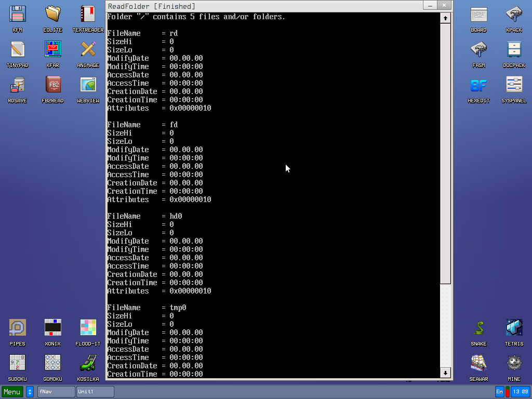Image resolution: width=532 pixels, height=399 pixels.
Task: Click the scroll up arrow in console
Action: click(x=445, y=18)
